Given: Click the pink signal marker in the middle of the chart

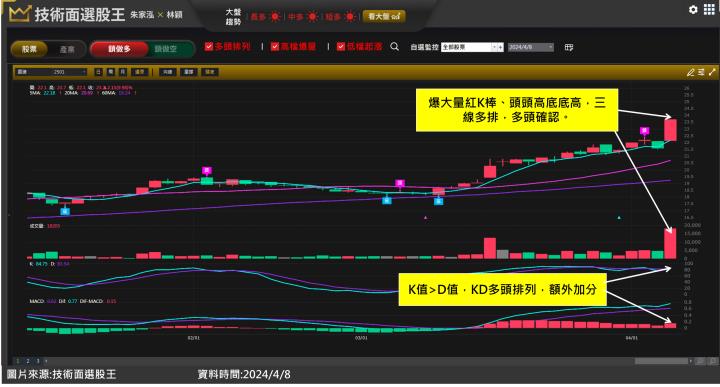Looking at the screenshot, I should (400, 183).
